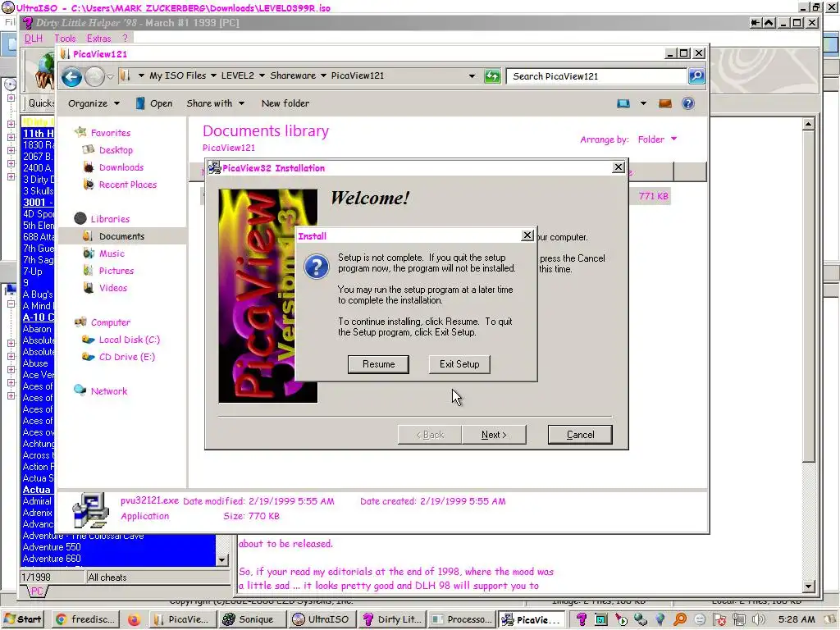Open the ? help menu in Dirty Little Helper

(125, 39)
